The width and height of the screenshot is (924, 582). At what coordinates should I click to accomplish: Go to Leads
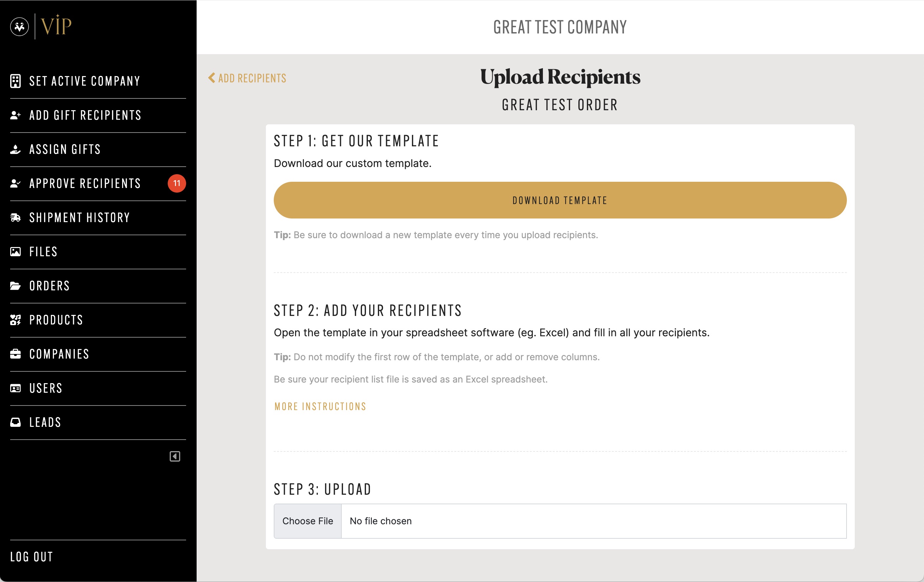(98, 422)
